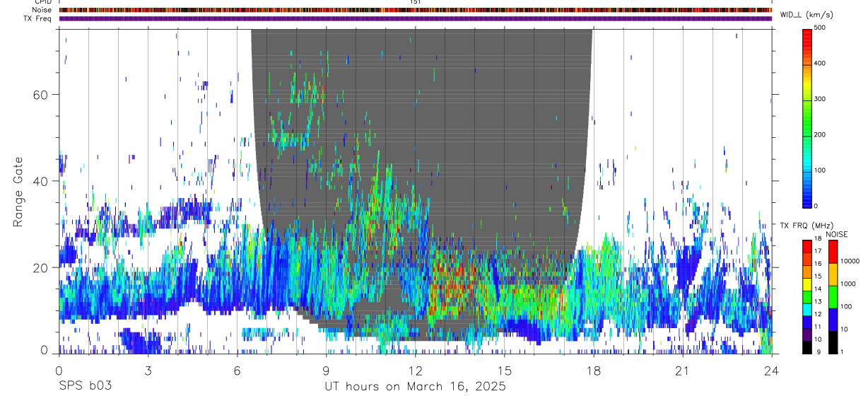868x401 pixels.
Task: Click the '15' UT hour tick label
Action: [x=504, y=370]
